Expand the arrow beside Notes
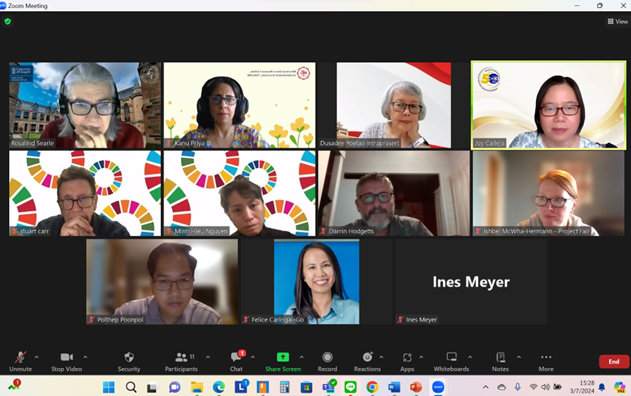Image resolution: width=631 pixels, height=396 pixels. [519, 357]
